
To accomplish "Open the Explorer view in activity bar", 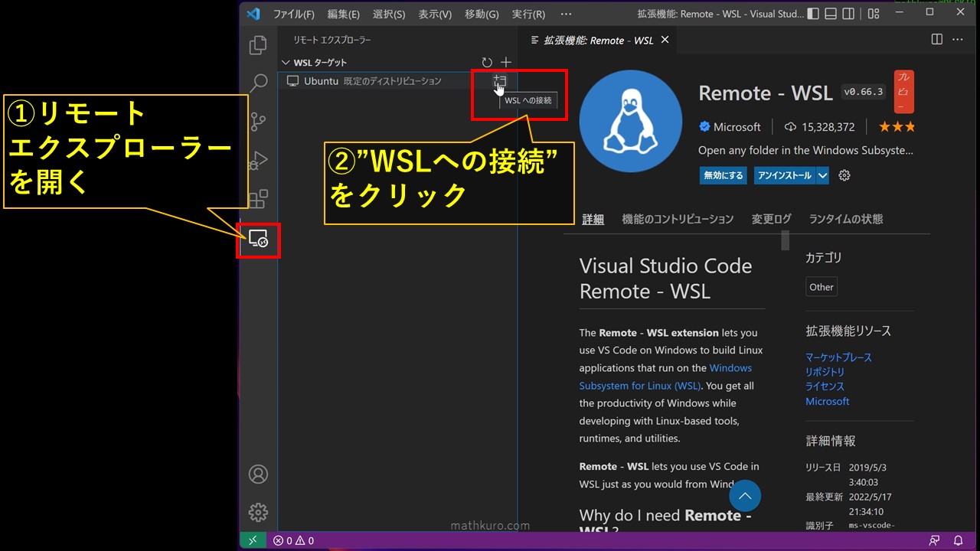I will 258,45.
